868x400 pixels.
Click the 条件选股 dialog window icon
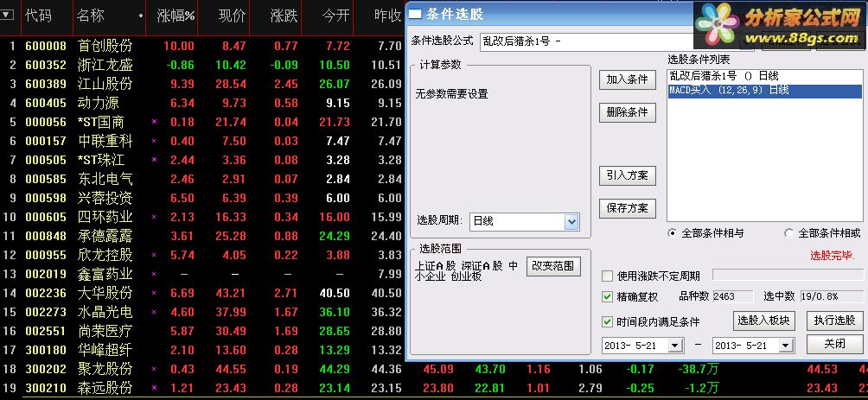click(415, 15)
